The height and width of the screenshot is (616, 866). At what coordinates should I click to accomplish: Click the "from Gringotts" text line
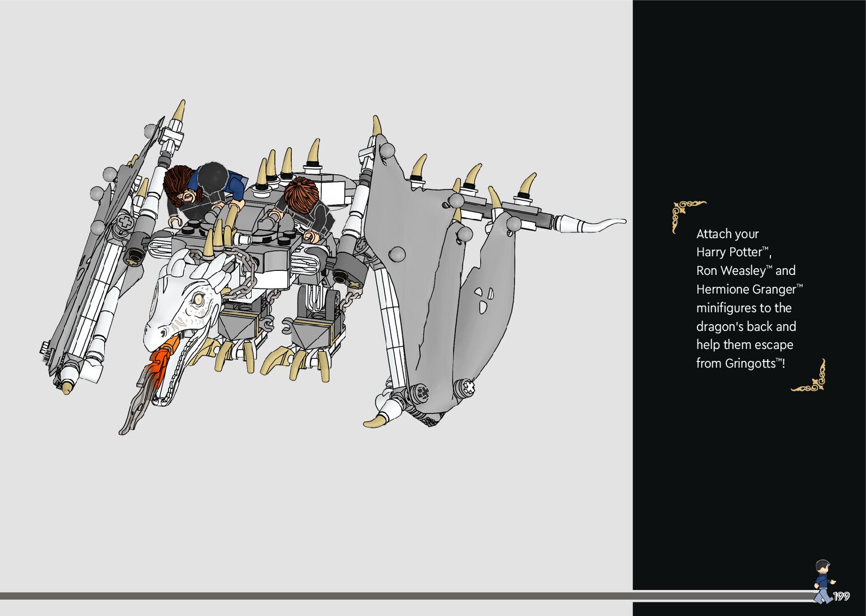[740, 363]
